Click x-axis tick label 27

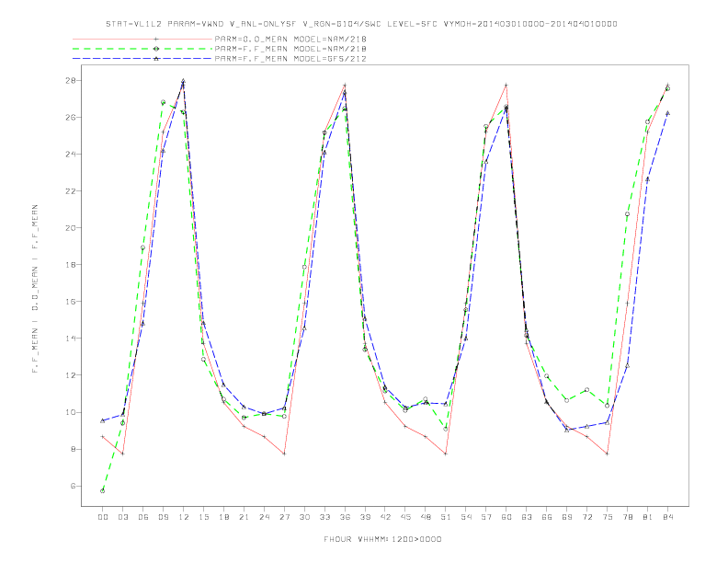284,517
